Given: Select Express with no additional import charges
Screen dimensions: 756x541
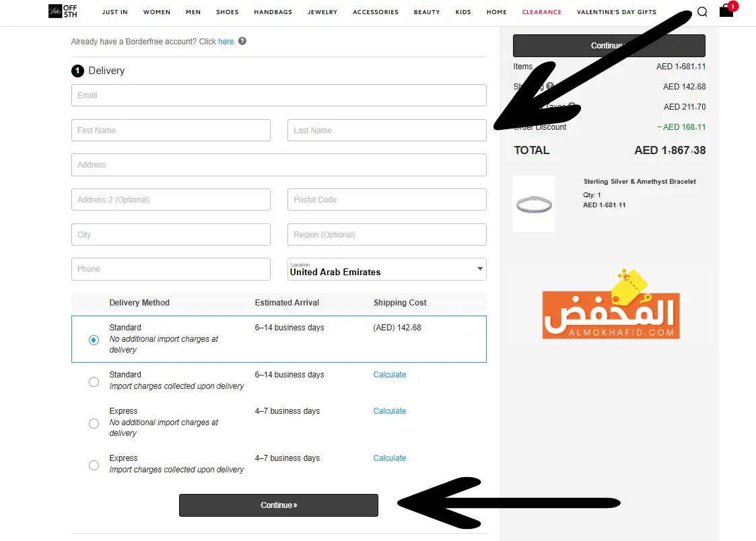Looking at the screenshot, I should [x=94, y=423].
